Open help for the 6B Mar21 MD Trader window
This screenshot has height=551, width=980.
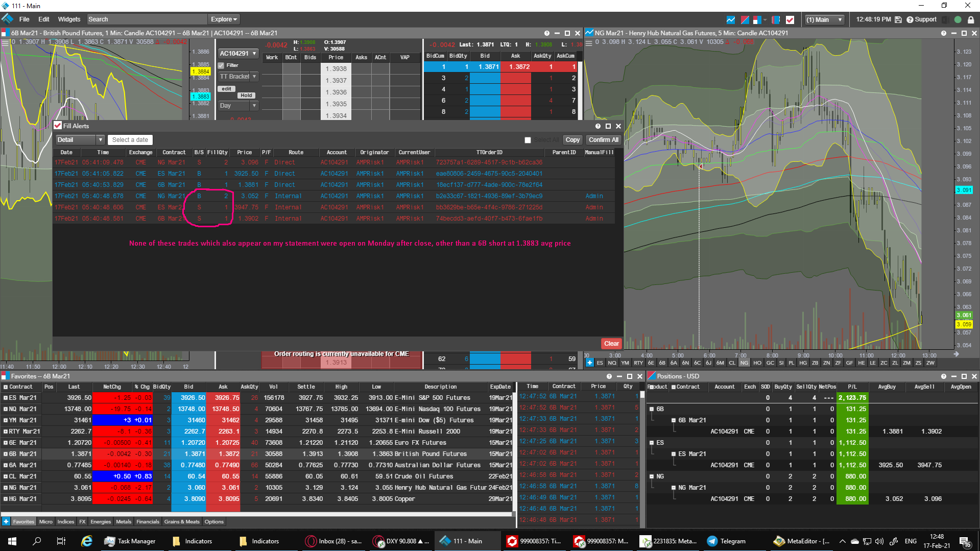[546, 33]
